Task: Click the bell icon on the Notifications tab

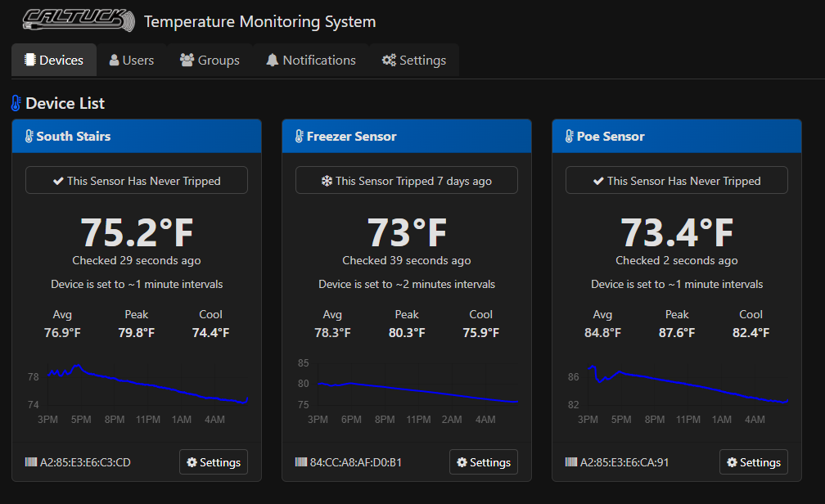Action: tap(273, 59)
